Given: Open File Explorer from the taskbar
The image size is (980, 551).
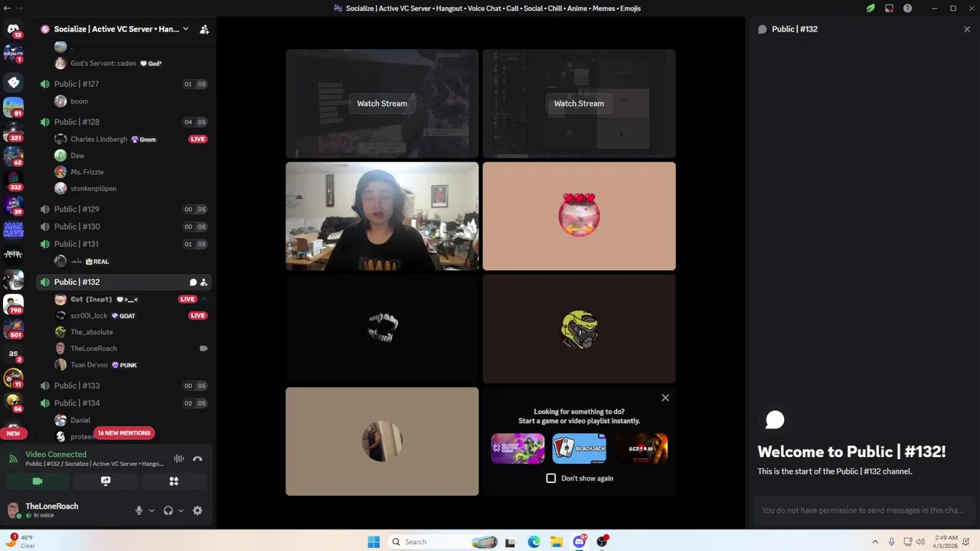Looking at the screenshot, I should click(557, 542).
